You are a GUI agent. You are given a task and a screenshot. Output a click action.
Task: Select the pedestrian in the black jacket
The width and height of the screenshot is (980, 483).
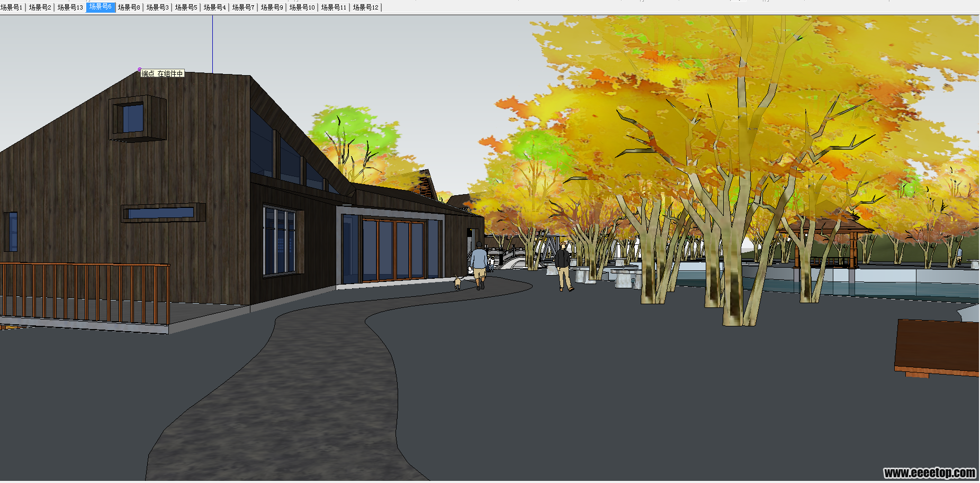(x=563, y=266)
